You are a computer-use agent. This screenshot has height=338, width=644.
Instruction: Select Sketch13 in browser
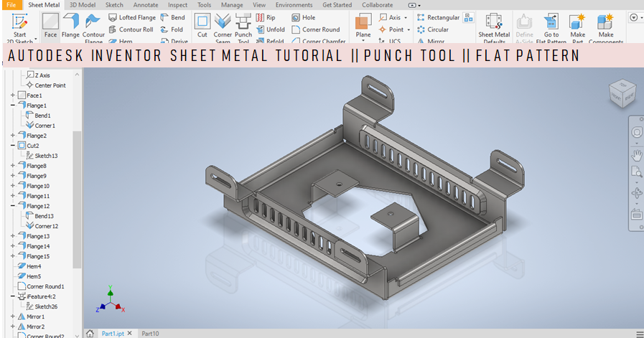42,156
